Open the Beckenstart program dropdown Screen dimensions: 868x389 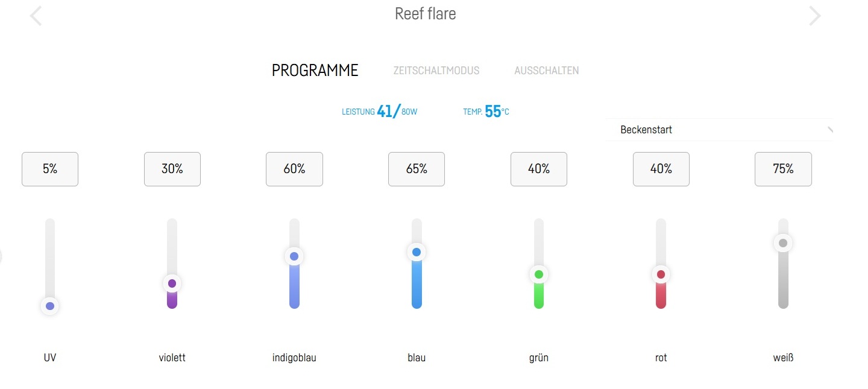click(x=719, y=130)
